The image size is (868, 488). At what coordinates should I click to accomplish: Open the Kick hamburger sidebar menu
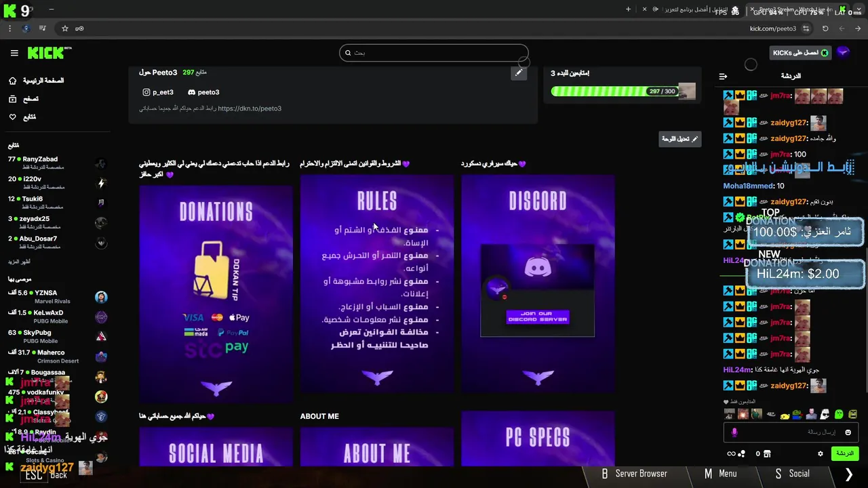14,53
